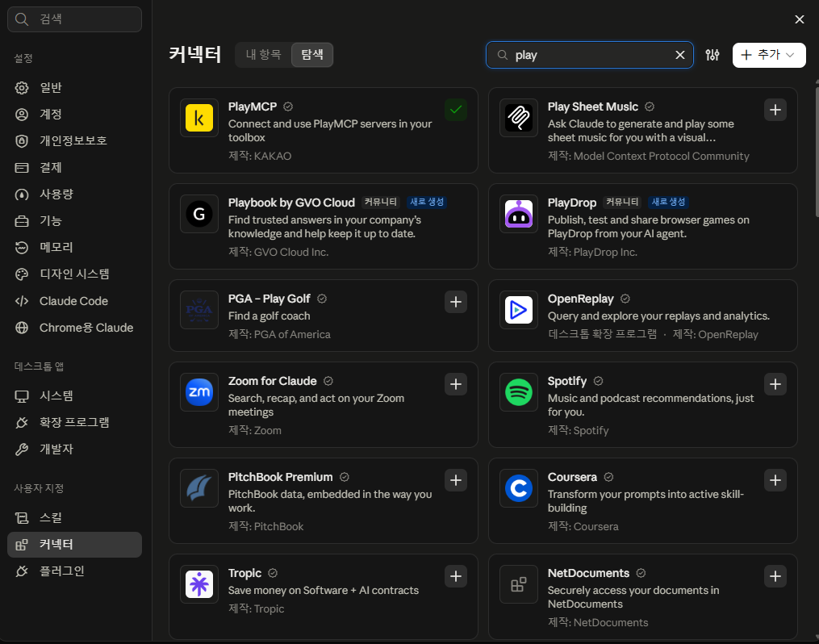Select the 탐색 tab
Screen dimensions: 819x644
tap(311, 54)
